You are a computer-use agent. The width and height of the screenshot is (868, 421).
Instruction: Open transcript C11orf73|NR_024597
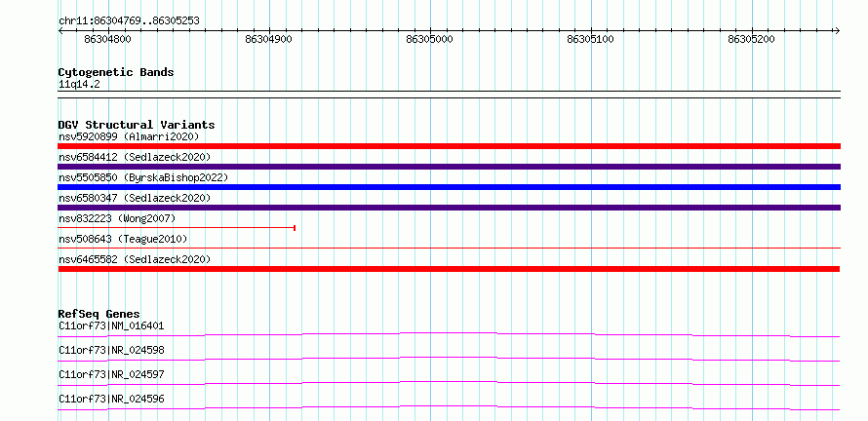tap(111, 374)
